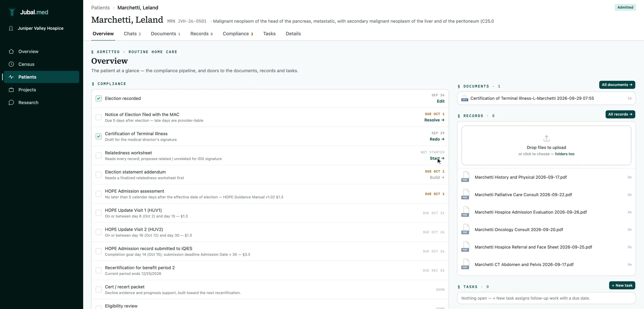Open the Records tab

201,34
